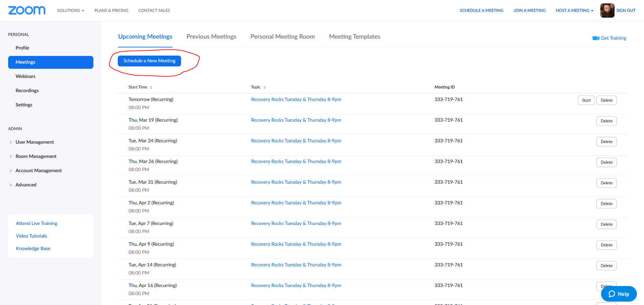This screenshot has width=644, height=305.
Task: Delete the Tue, Apr 7 meeting
Action: [x=606, y=224]
